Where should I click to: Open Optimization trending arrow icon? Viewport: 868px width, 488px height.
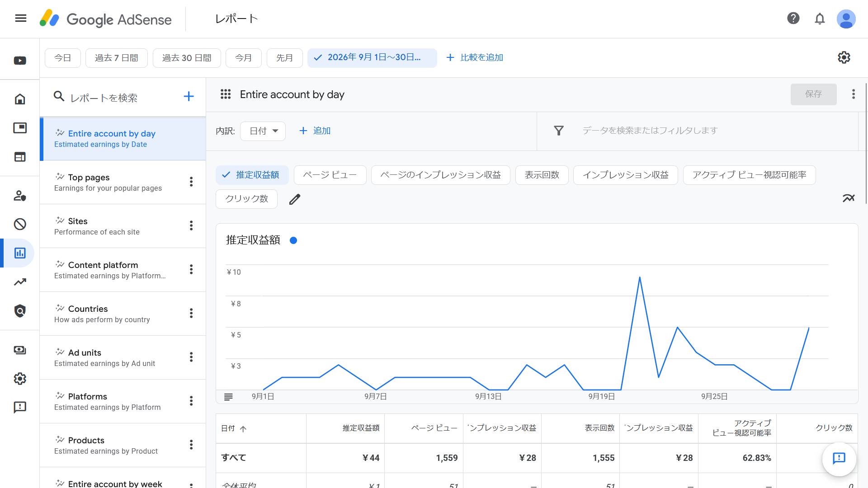(x=20, y=282)
